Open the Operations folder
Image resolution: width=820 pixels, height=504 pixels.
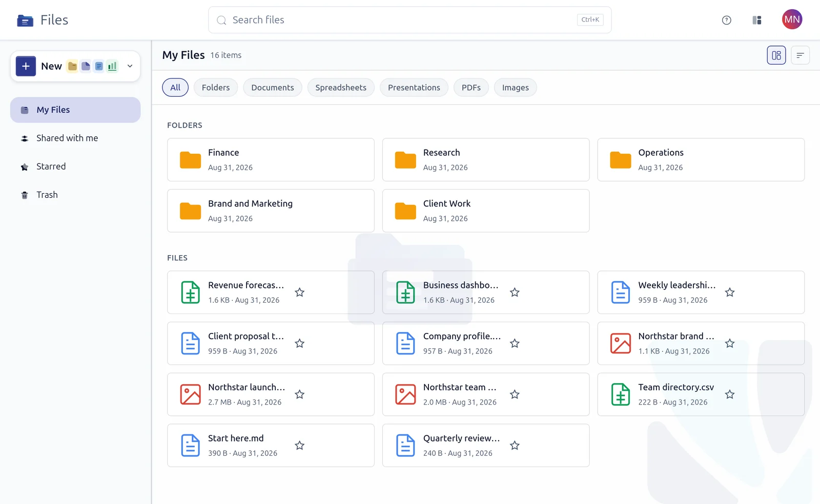click(x=701, y=160)
